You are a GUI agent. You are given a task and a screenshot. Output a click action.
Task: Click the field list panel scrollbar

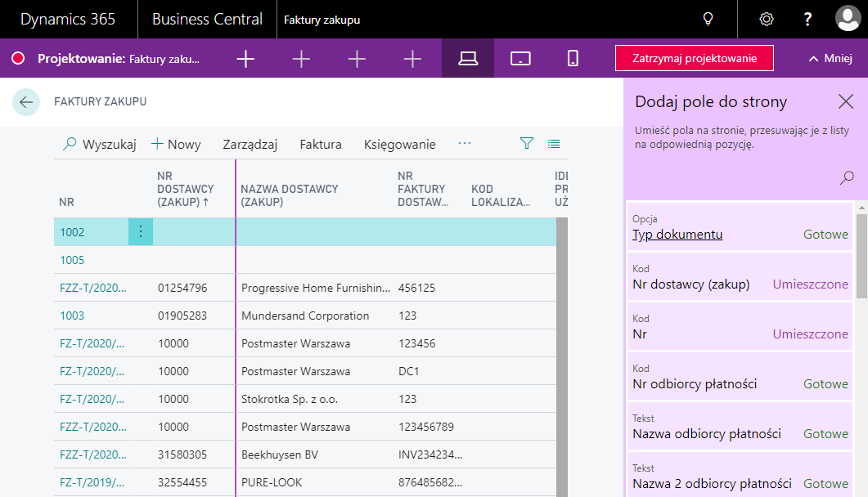tap(861, 256)
